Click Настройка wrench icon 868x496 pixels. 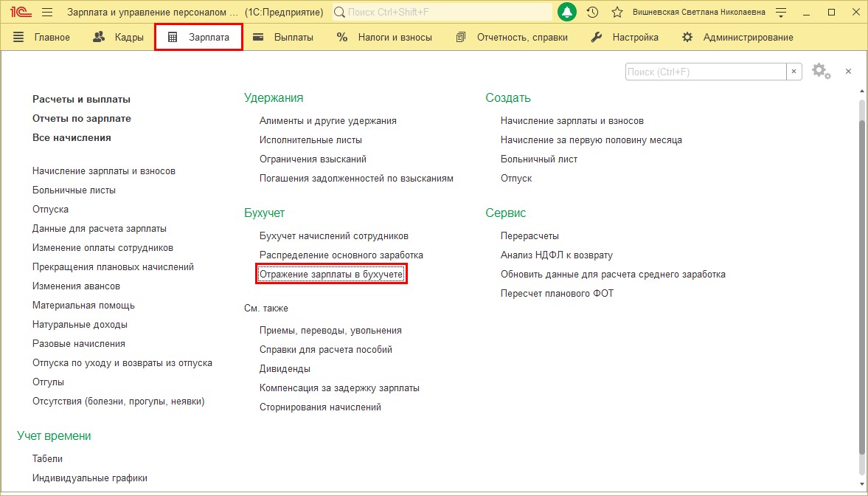click(x=596, y=37)
